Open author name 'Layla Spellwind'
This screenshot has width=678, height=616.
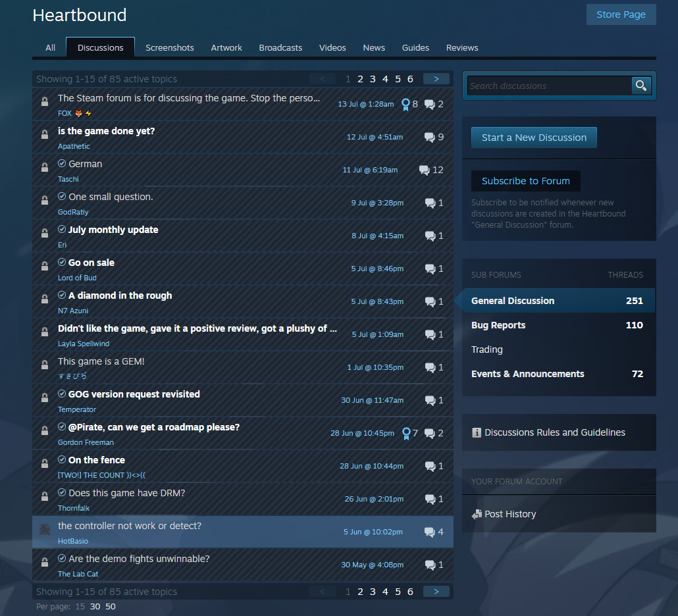point(84,344)
